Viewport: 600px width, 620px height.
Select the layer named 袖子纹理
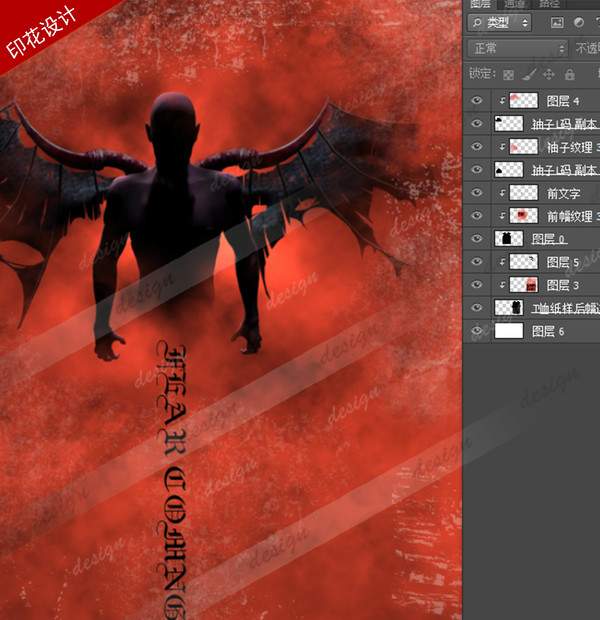point(573,147)
